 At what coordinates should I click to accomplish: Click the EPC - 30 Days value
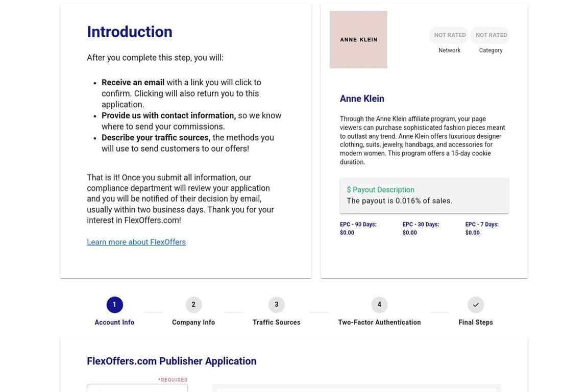[x=409, y=233]
